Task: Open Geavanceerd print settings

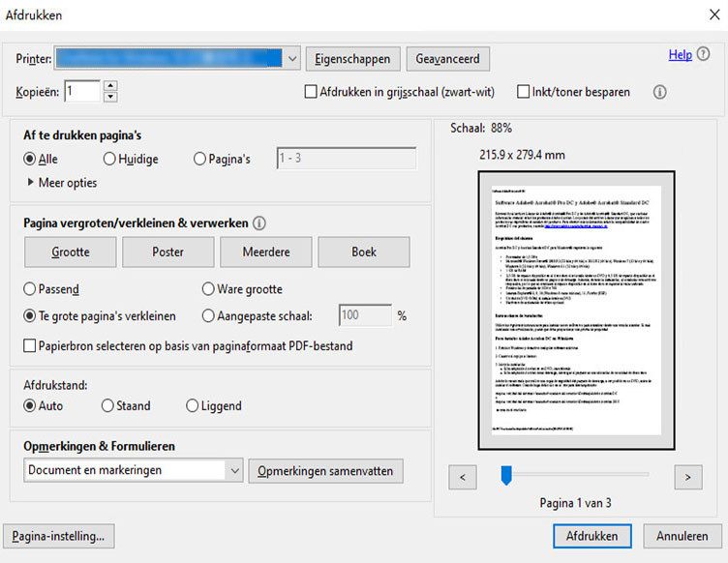Action: pos(447,59)
